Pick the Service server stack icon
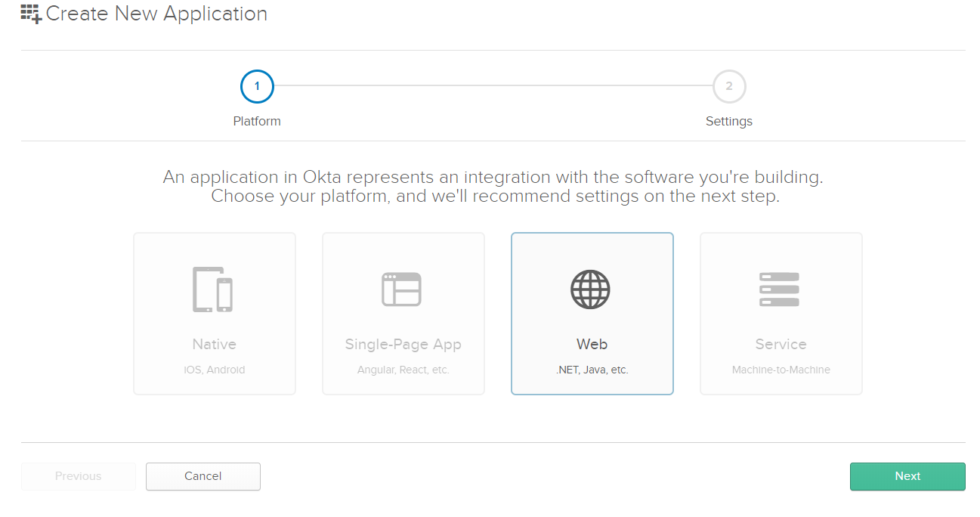980x517 pixels. click(779, 289)
